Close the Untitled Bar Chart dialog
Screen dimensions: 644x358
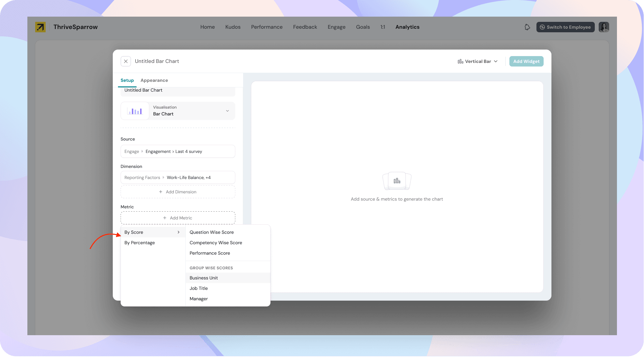(126, 61)
